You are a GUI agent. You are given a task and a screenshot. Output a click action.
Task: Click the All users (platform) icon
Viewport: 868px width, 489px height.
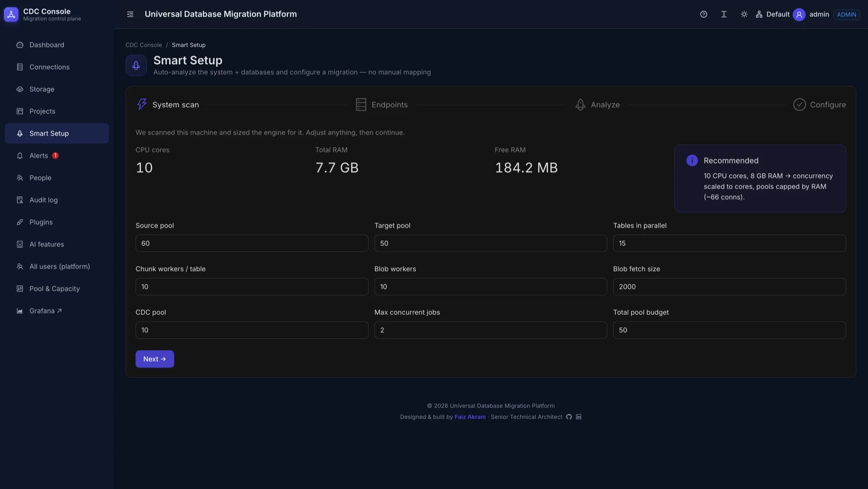tap(20, 266)
